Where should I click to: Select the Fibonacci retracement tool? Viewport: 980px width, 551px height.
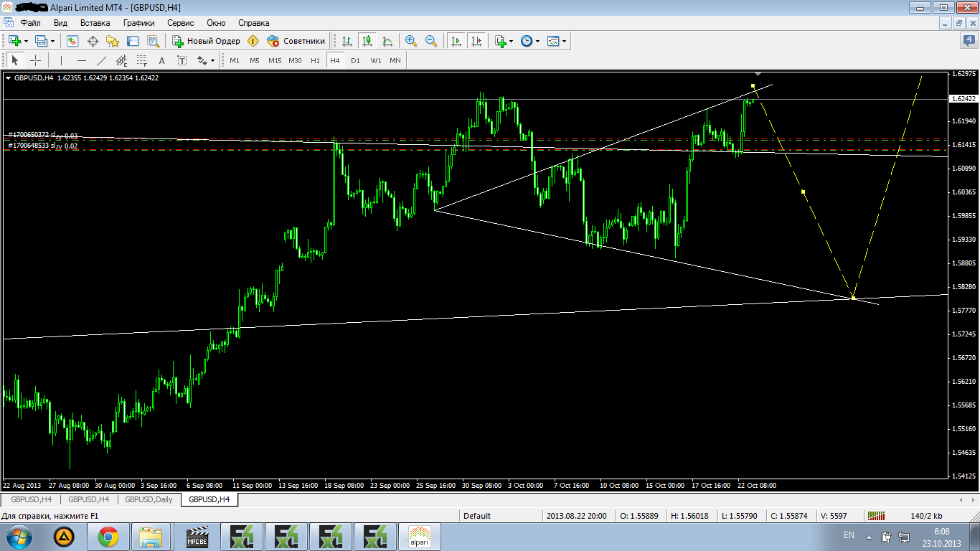pos(142,60)
